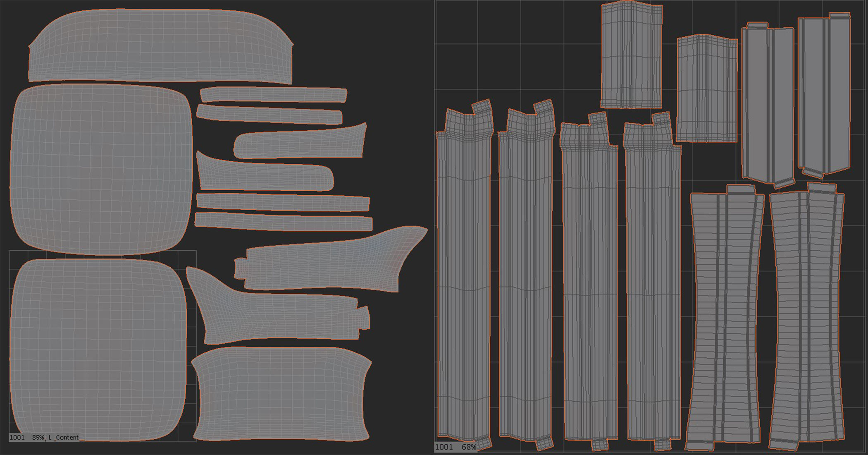
Task: Click the 'Content' label in left status bar
Action: point(67,437)
